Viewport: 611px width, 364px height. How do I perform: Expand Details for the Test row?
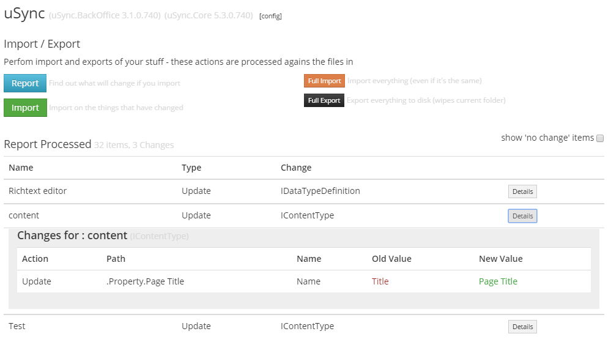522,327
